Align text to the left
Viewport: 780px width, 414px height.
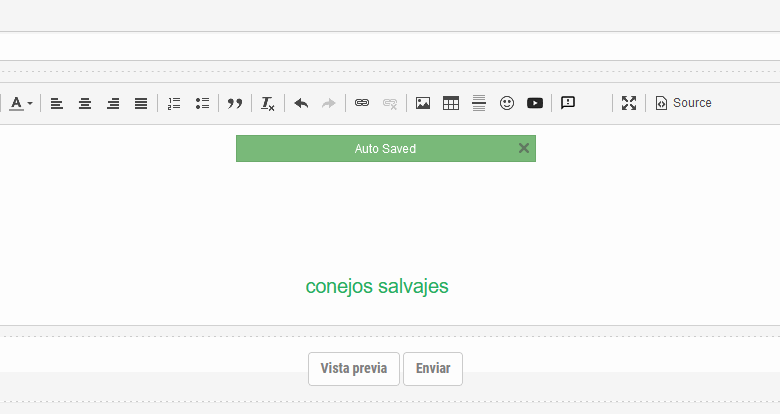(x=57, y=103)
